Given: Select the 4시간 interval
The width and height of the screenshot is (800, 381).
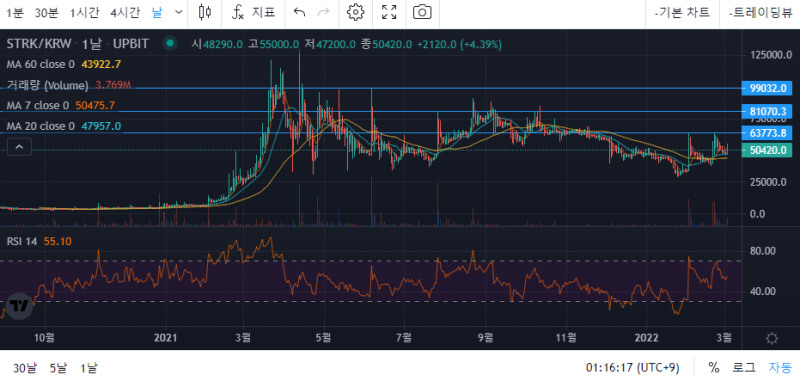Looking at the screenshot, I should point(125,12).
